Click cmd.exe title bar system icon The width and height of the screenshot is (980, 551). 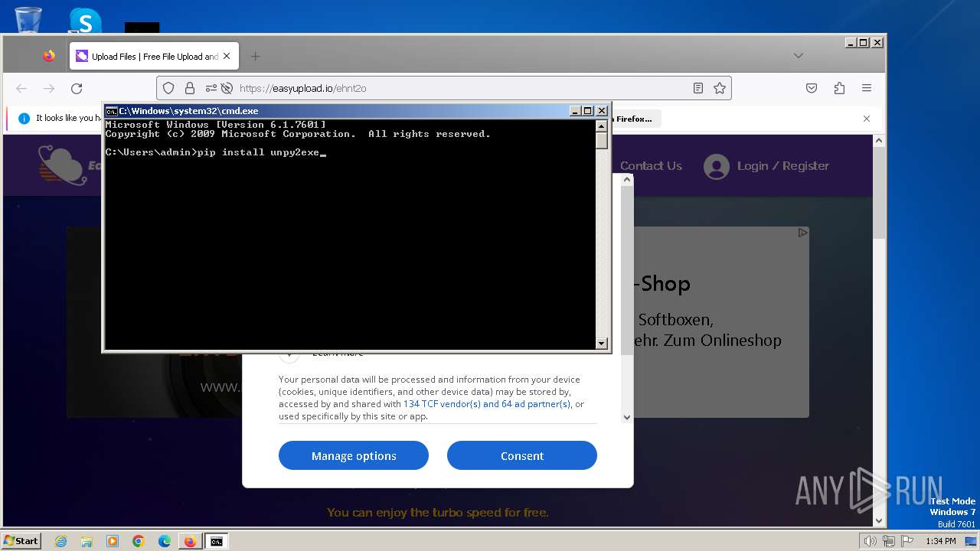click(x=111, y=111)
